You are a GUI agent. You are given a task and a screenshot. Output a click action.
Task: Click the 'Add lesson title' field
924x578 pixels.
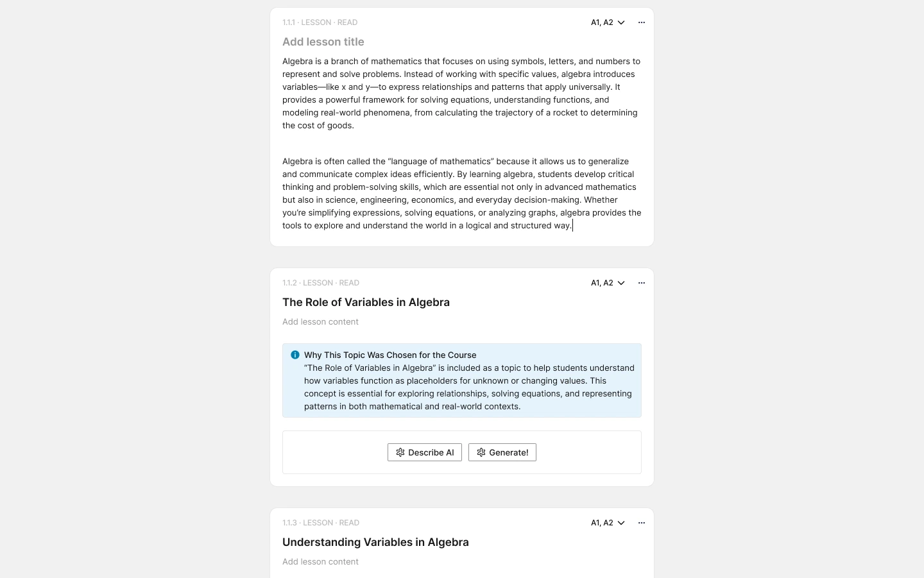coord(323,42)
